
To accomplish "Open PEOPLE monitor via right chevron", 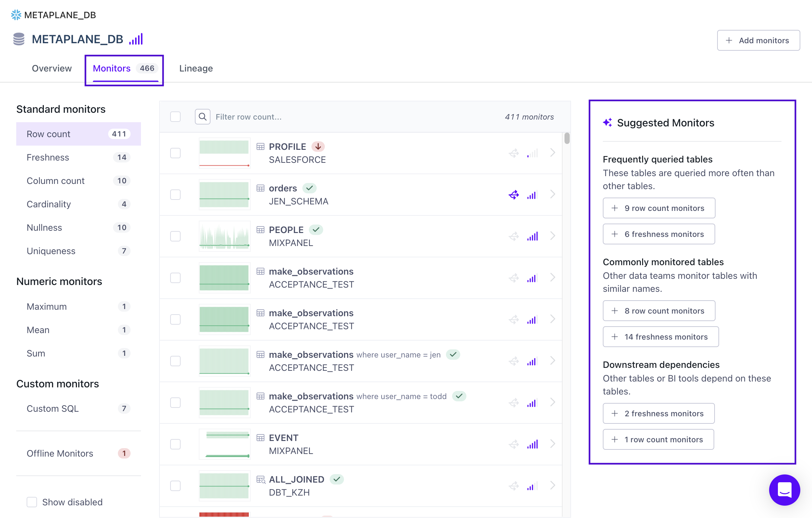I will pyautogui.click(x=552, y=236).
